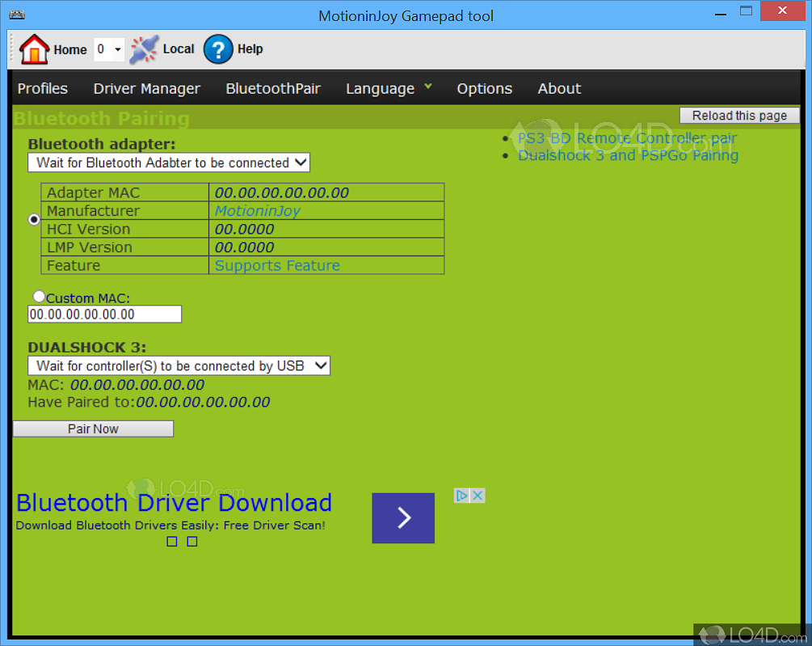The width and height of the screenshot is (812, 646).
Task: Click the Custom MAC address input field
Action: point(104,315)
